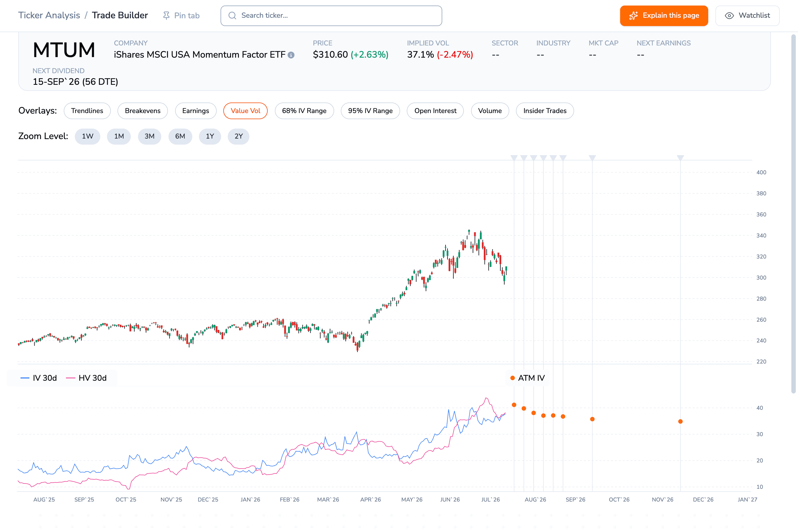This screenshot has height=532, width=798.
Task: Enable the 68% IV Range overlay
Action: pyautogui.click(x=304, y=111)
